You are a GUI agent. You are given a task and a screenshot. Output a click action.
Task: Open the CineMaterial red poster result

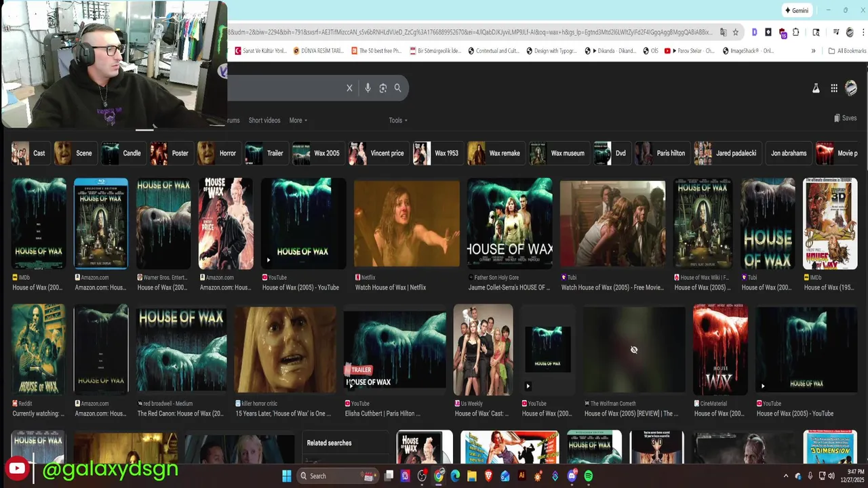(720, 350)
